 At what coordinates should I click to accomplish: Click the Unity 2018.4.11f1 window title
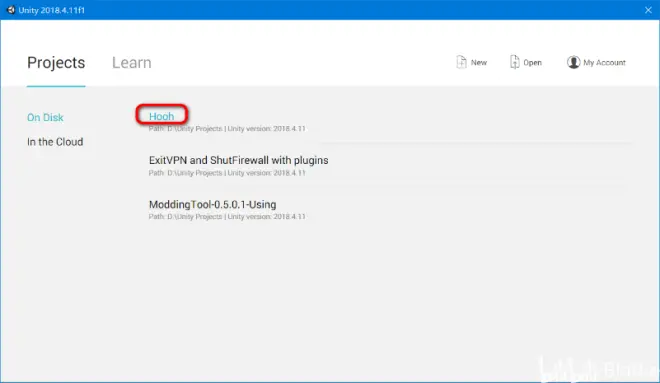coord(51,10)
